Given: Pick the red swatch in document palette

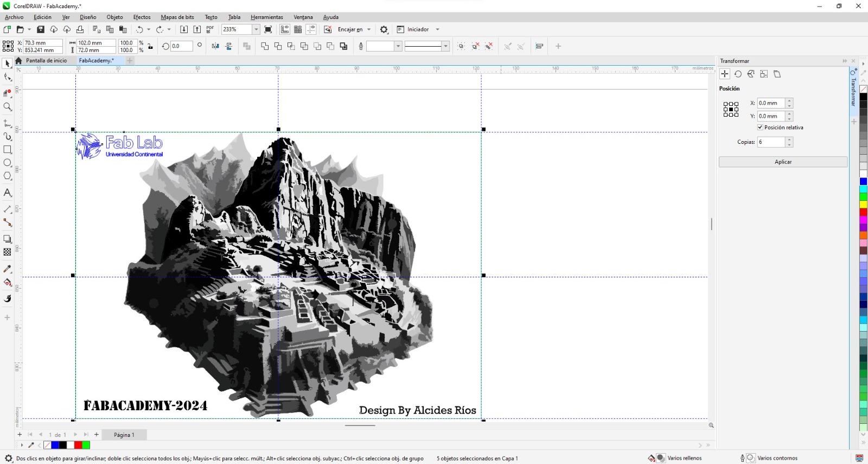Looking at the screenshot, I should click(78, 445).
